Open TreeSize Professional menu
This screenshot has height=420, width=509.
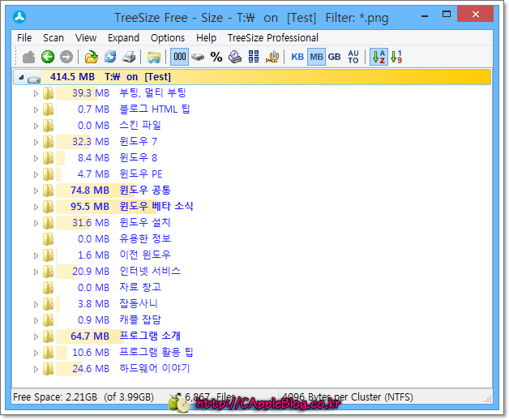pos(272,37)
